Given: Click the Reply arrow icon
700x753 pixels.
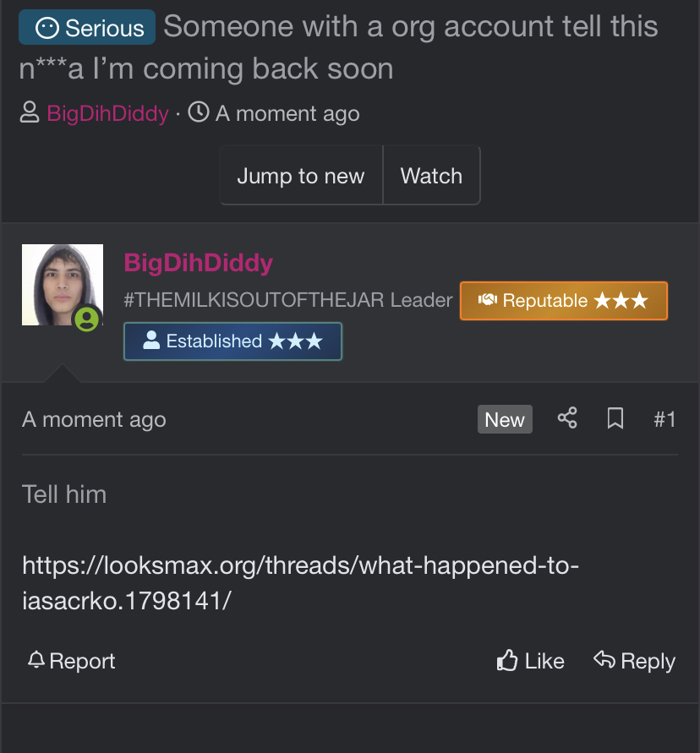Looking at the screenshot, I should 604,659.
